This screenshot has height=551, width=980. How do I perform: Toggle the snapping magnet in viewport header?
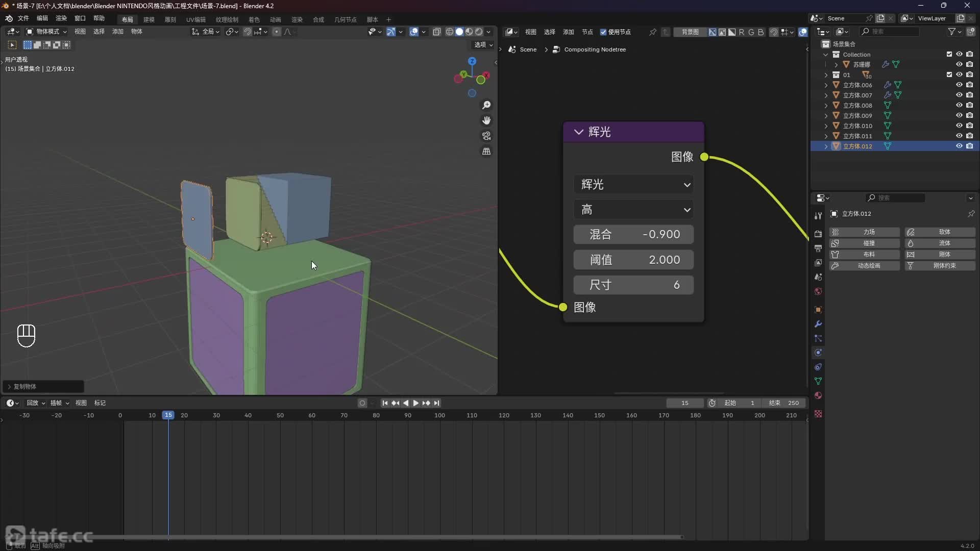coord(247,32)
